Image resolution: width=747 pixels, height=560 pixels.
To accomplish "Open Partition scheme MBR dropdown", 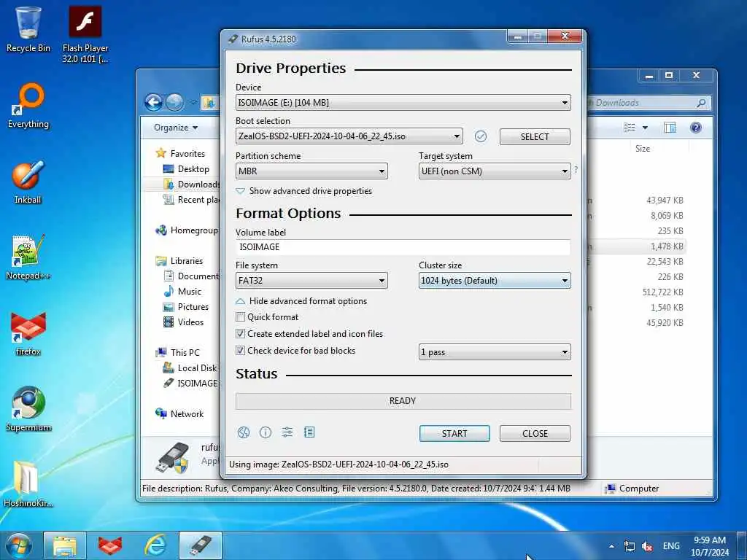I will [x=311, y=171].
